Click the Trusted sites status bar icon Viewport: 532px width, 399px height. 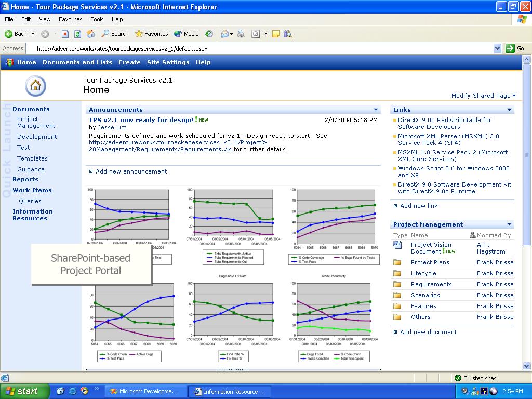(x=458, y=378)
